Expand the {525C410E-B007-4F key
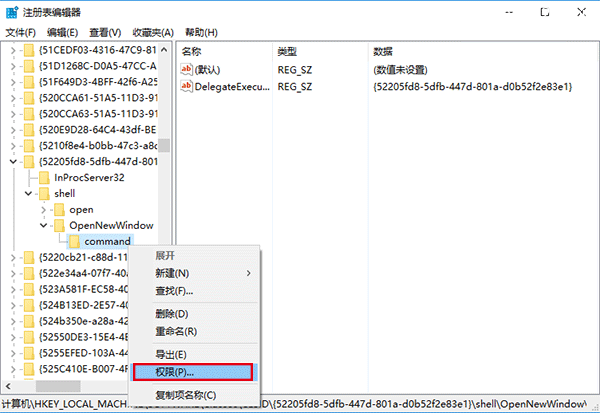 click(13, 369)
